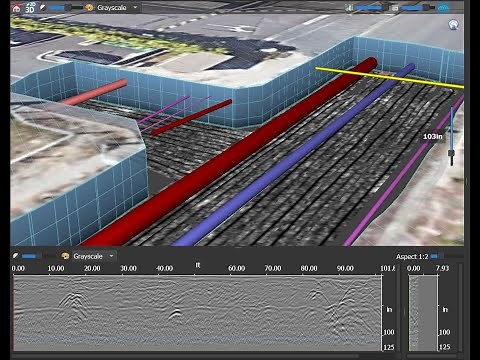Adjust the top-left contrast slider

(x=65, y=7)
